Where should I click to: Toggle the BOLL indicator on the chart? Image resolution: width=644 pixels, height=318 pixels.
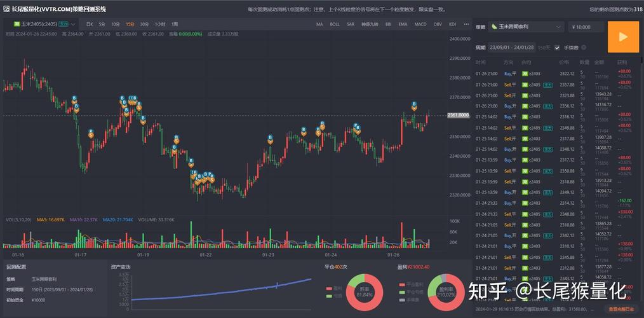[335, 24]
